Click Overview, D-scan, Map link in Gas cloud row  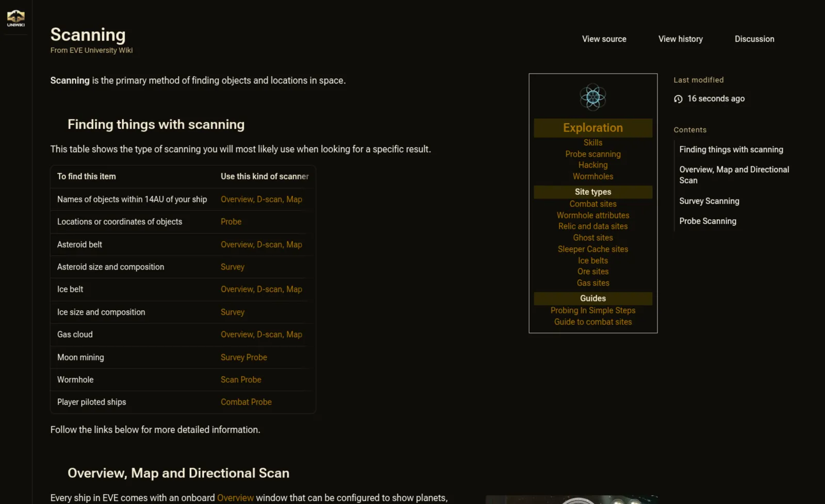coord(261,334)
